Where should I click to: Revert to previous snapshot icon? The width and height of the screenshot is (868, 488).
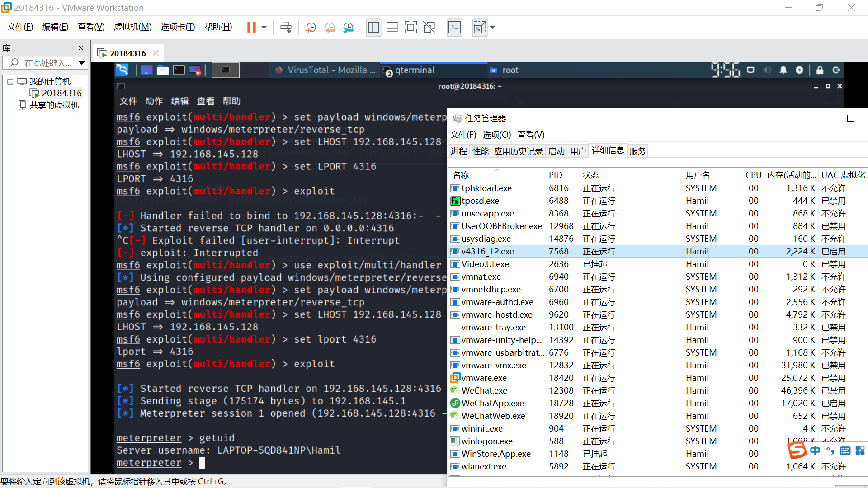coord(330,28)
